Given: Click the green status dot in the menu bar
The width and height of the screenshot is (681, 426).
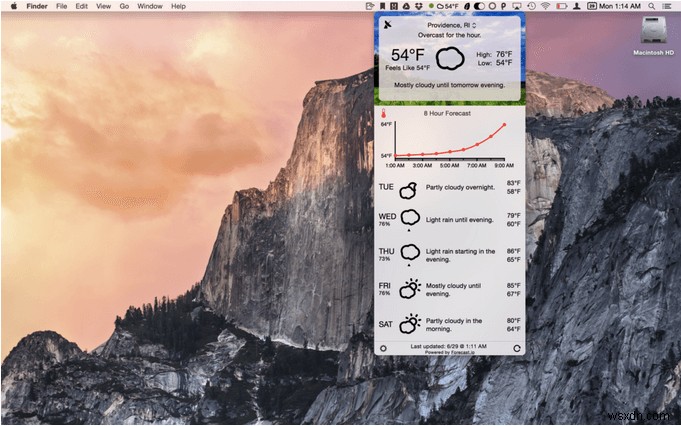Looking at the screenshot, I should coord(431,6).
